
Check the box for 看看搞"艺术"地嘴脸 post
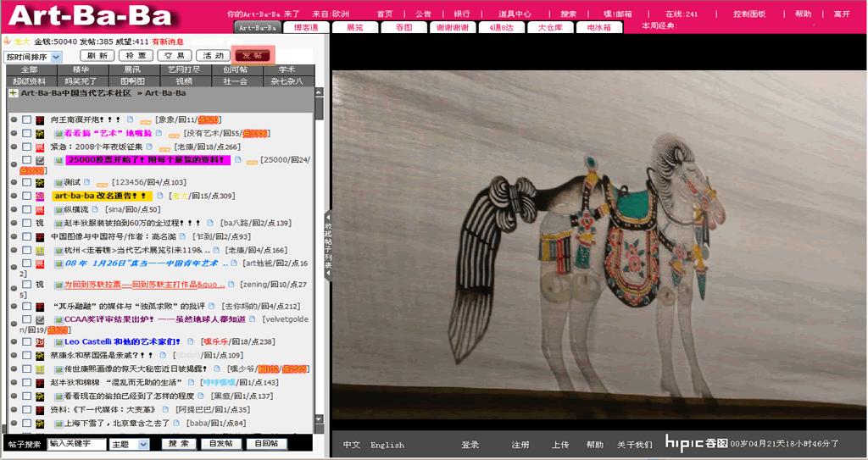point(26,133)
